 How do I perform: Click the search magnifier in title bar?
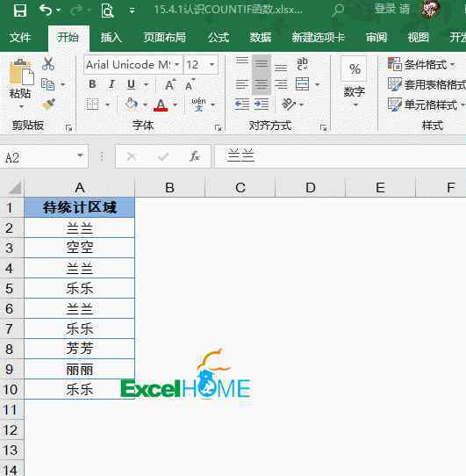pos(337,10)
